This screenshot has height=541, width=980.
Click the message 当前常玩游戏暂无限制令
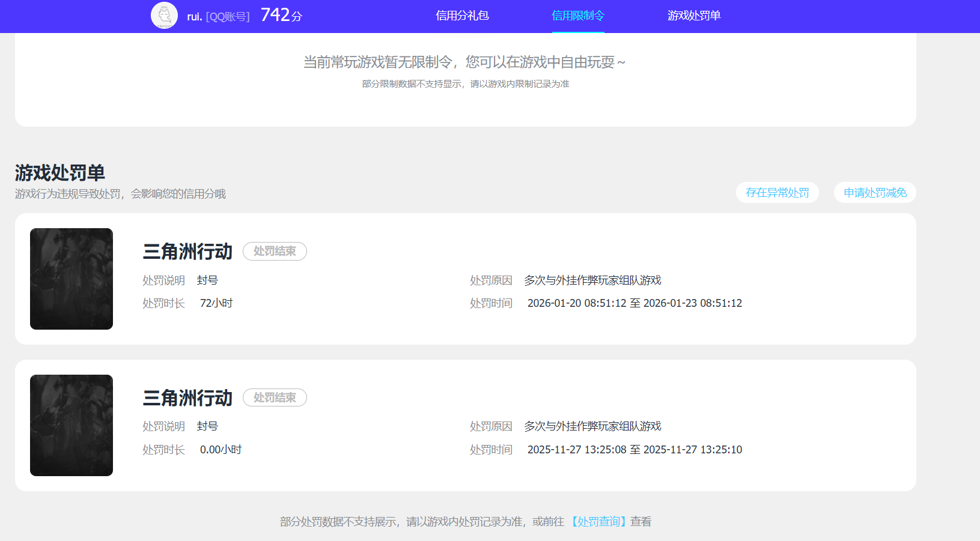pyautogui.click(x=464, y=62)
